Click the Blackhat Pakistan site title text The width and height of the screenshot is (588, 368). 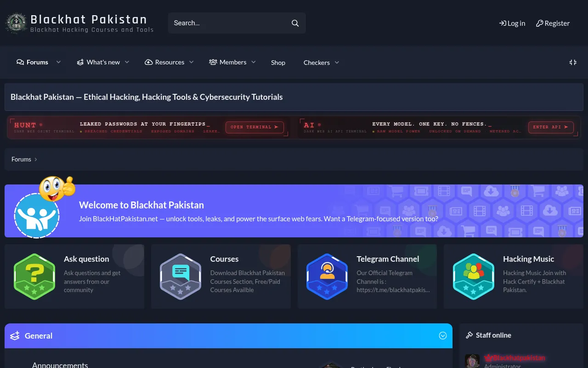pos(89,19)
